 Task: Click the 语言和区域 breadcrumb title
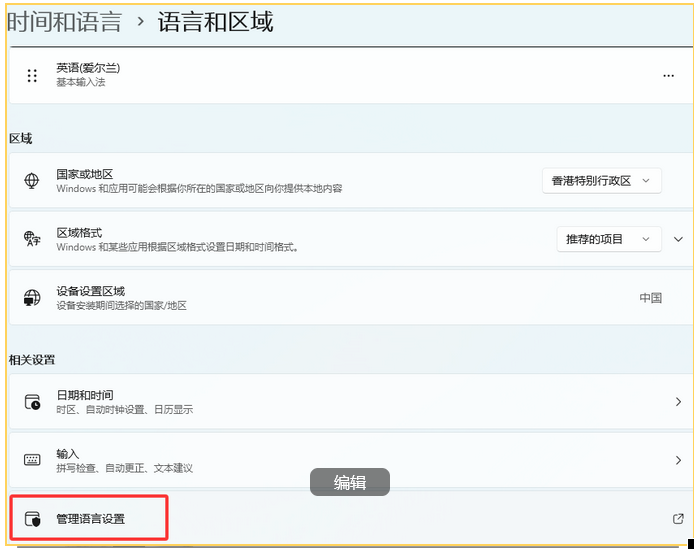point(216,21)
